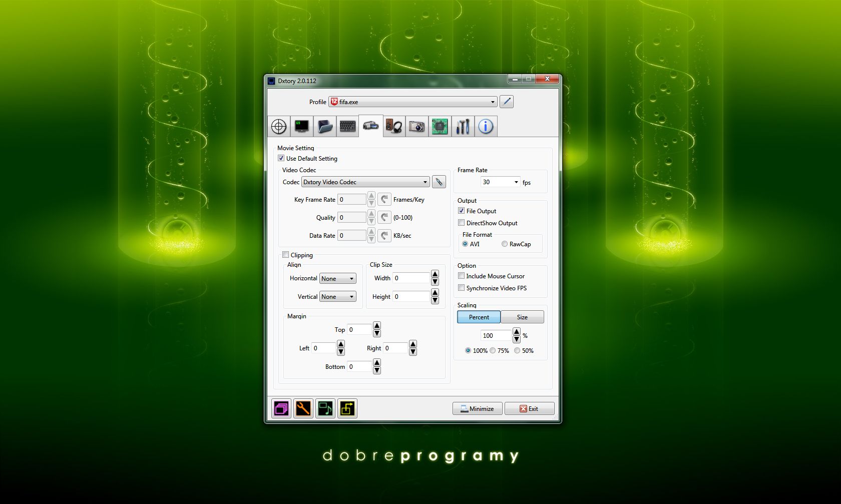The width and height of the screenshot is (841, 504).
Task: Open the Tools tab with wrench icon
Action: (463, 126)
